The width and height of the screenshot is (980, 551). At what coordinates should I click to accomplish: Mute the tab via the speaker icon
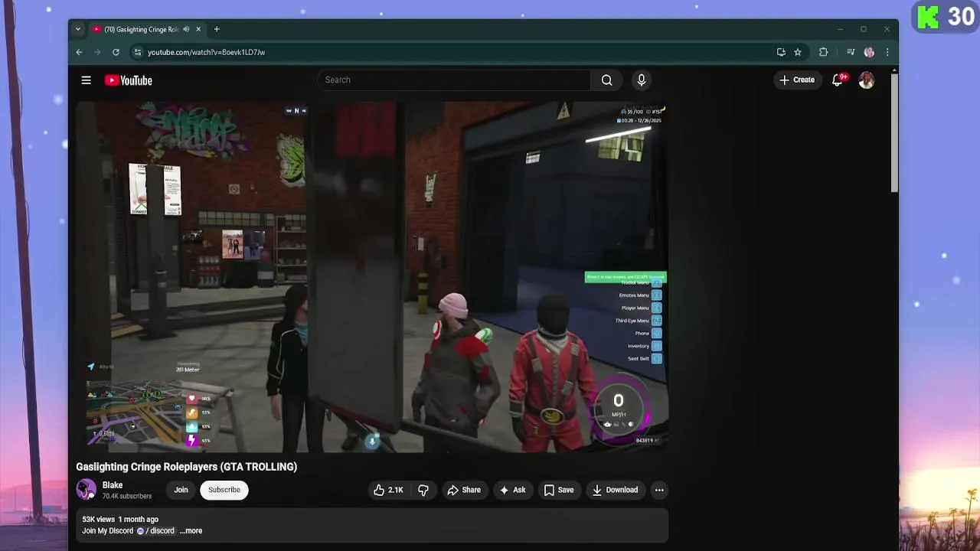click(x=187, y=29)
